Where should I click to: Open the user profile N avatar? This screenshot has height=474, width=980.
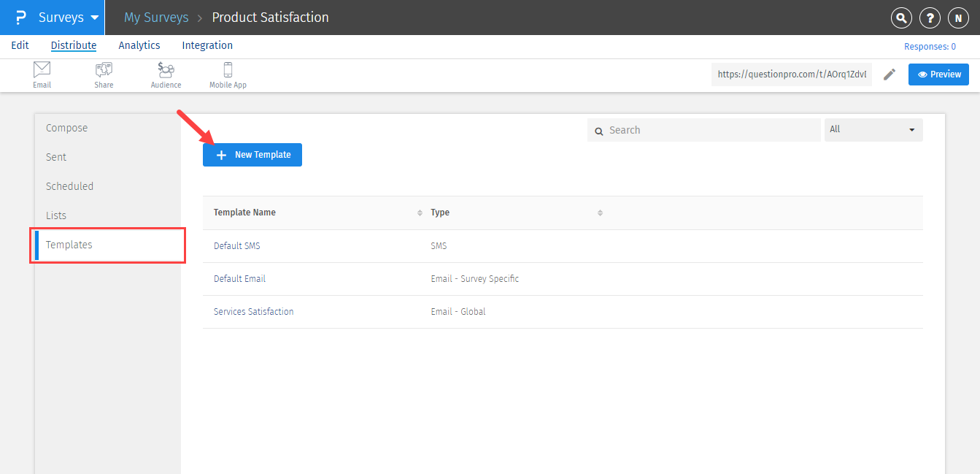(958, 18)
